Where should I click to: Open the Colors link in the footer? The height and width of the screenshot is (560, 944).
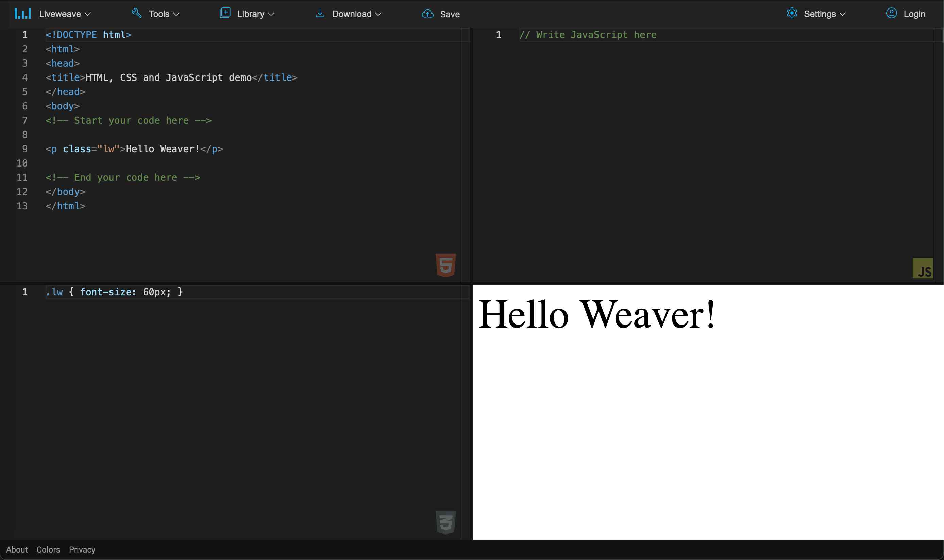[48, 549]
